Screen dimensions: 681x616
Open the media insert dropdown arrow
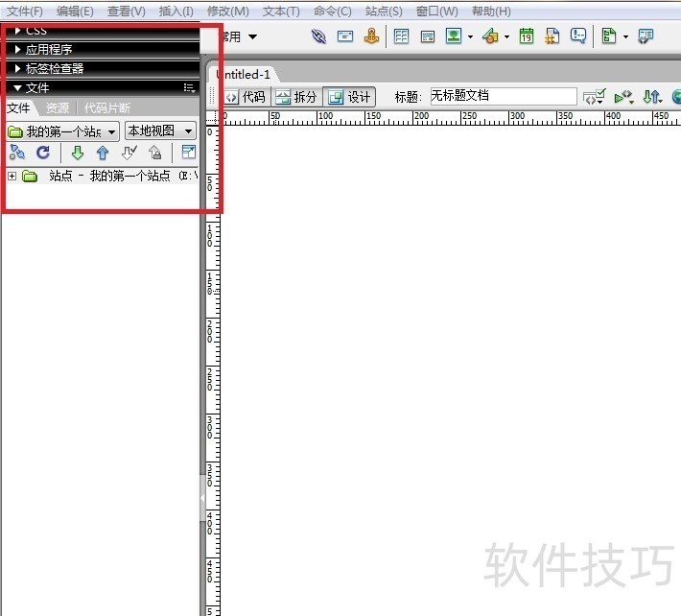pyautogui.click(x=506, y=36)
